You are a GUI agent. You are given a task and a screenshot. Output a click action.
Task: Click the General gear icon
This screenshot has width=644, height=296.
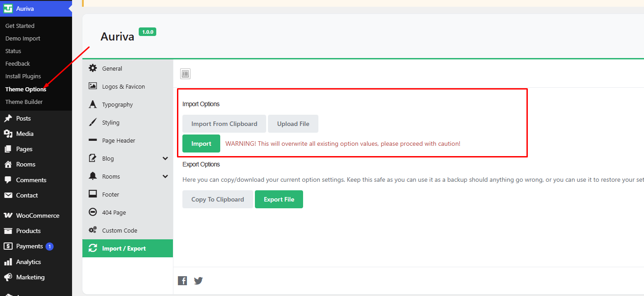pyautogui.click(x=93, y=68)
